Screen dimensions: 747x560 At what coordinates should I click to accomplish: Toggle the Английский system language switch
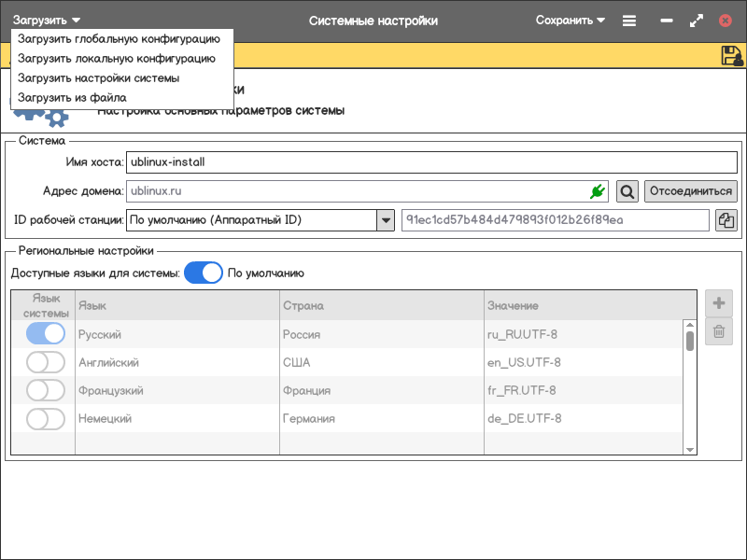(x=46, y=362)
